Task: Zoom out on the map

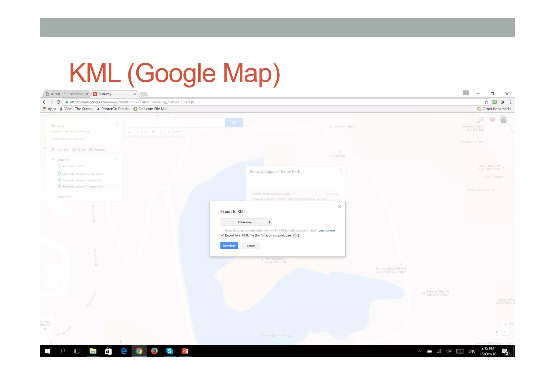Action: [505, 332]
